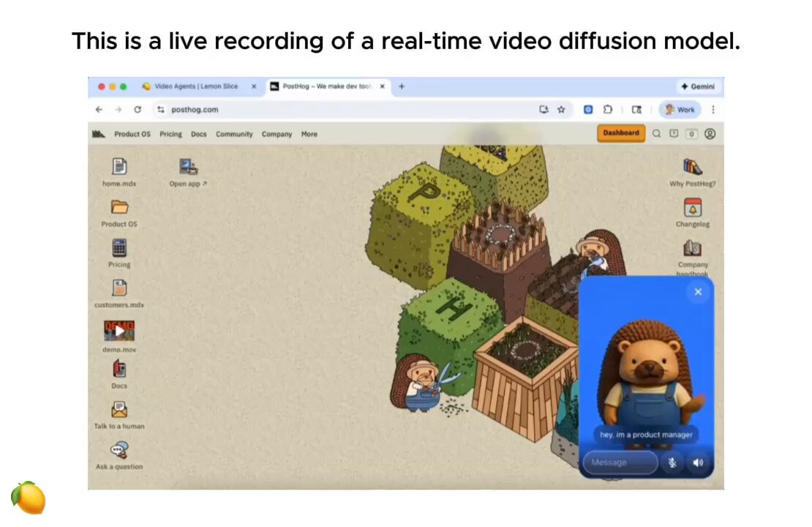Open the Ask a question chat icon

pos(119,450)
